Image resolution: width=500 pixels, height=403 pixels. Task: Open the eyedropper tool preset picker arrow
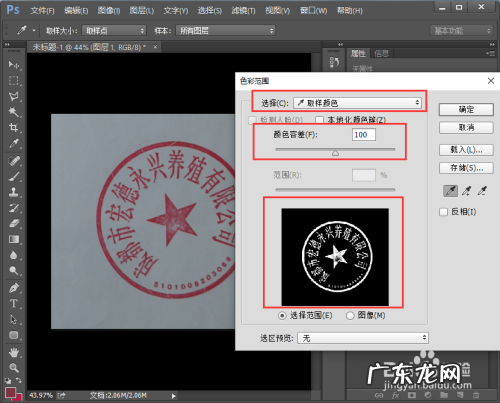pos(34,31)
